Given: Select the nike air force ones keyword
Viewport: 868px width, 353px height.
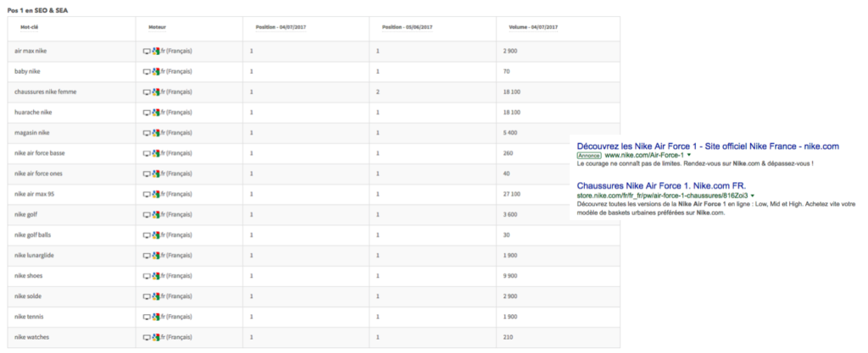Looking at the screenshot, I should [38, 174].
